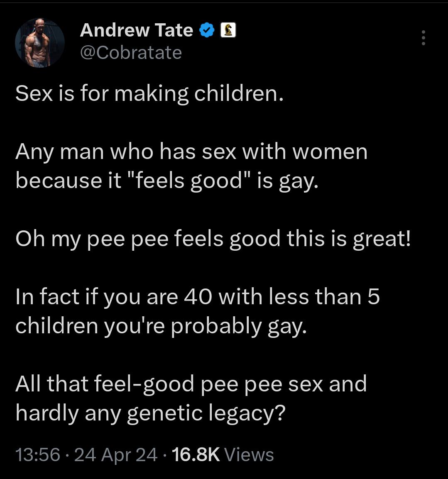This screenshot has width=448, height=479.
Task: Click the quoted "feels good" line
Action: (167, 181)
